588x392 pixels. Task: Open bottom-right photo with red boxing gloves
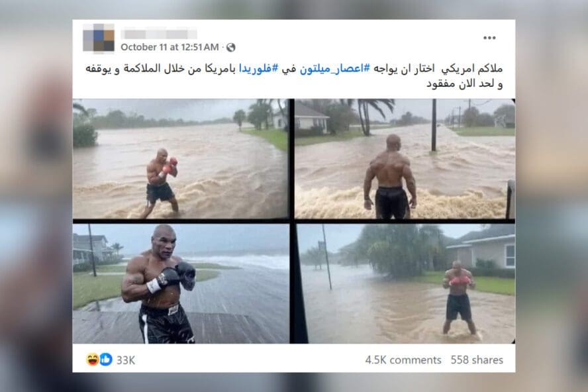click(x=405, y=283)
